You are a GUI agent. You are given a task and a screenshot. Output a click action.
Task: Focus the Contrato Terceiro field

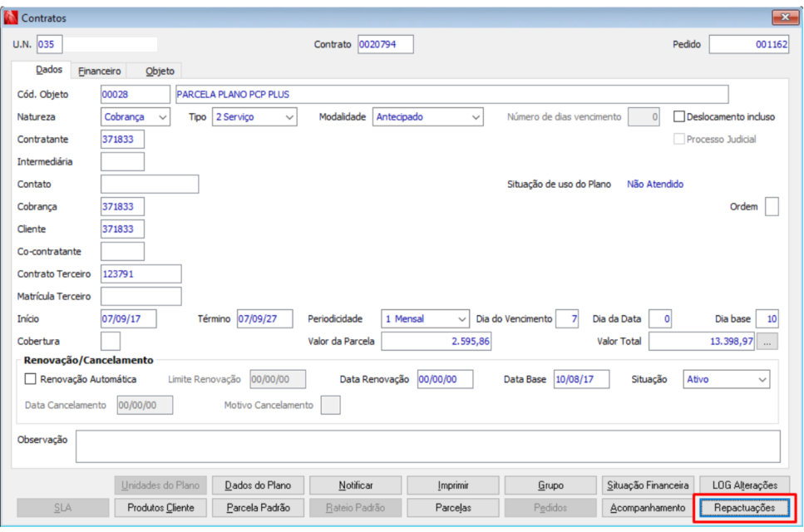[x=141, y=273]
